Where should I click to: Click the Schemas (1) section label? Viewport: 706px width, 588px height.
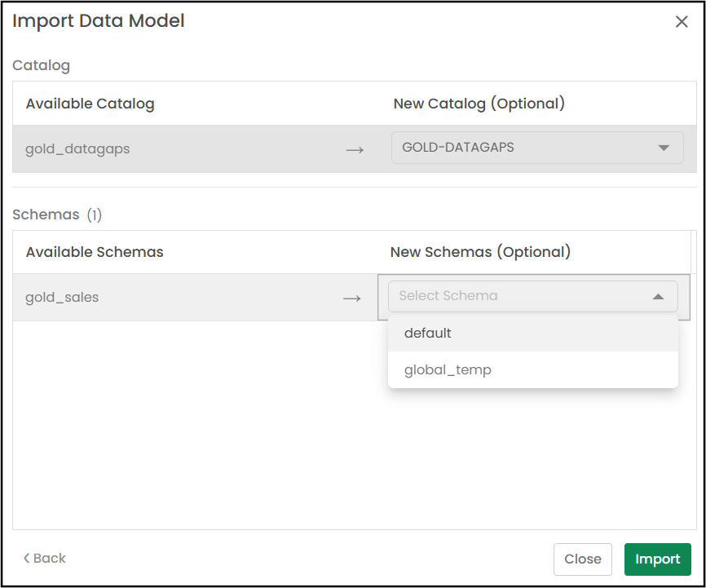point(57,215)
